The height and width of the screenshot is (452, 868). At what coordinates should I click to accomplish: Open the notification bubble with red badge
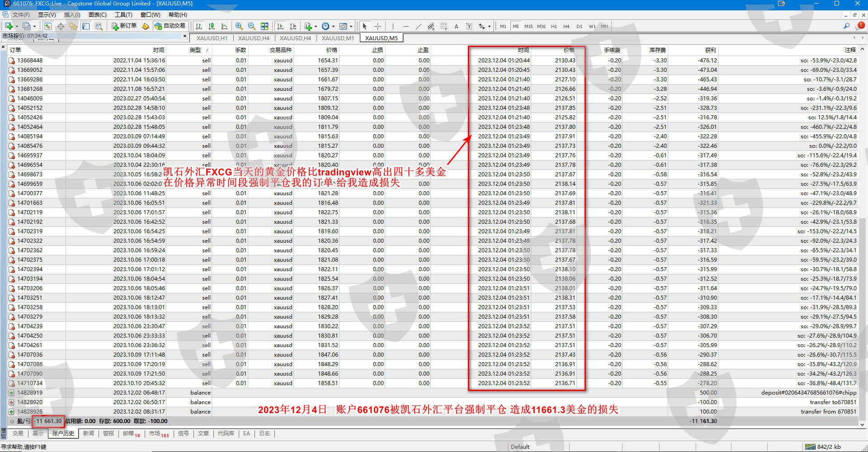point(860,26)
